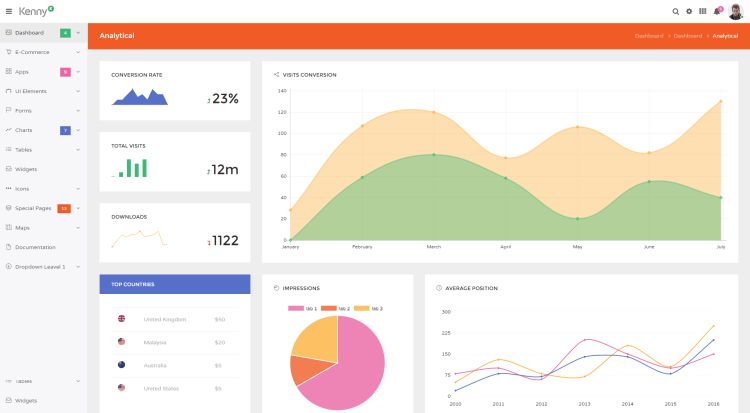The height and width of the screenshot is (413, 750).
Task: Select the E-Commerce sidebar label
Action: coord(32,52)
